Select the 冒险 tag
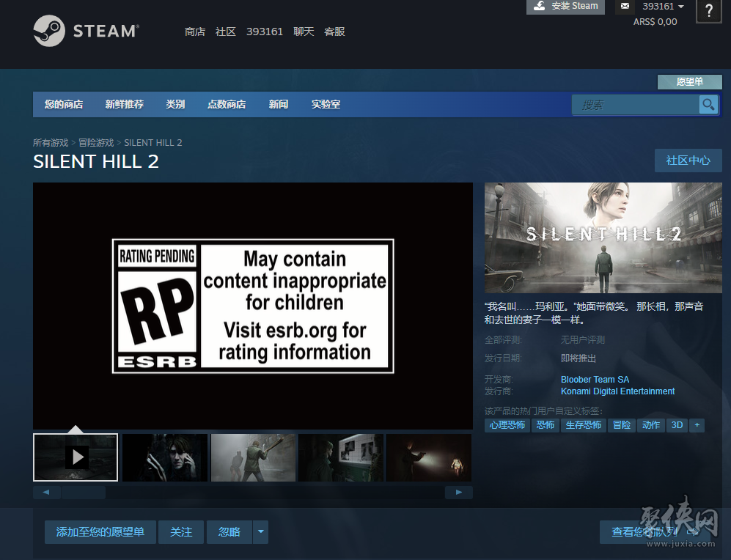731x560 pixels. (x=622, y=425)
